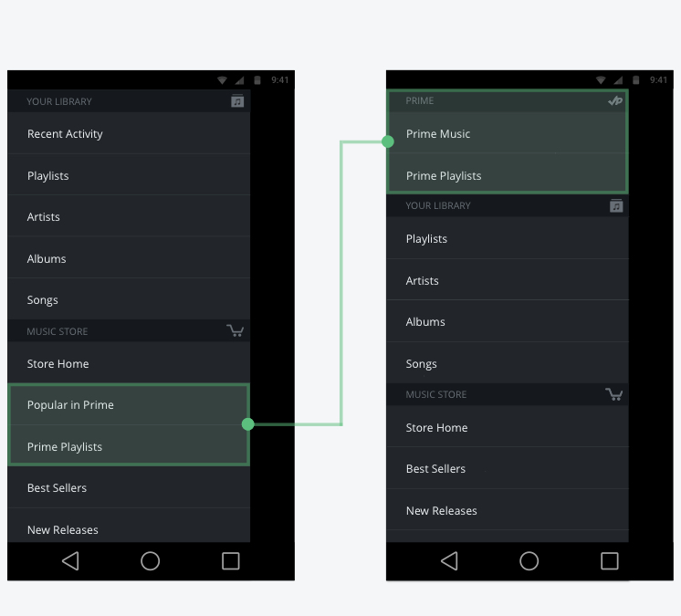Open Playlists in right phone library
Viewport: 681px width, 616px height.
point(508,238)
